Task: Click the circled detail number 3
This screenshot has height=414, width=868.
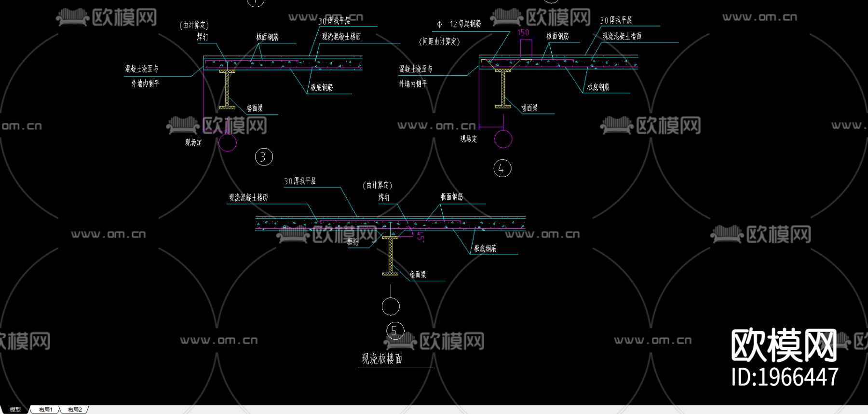Action: (264, 157)
